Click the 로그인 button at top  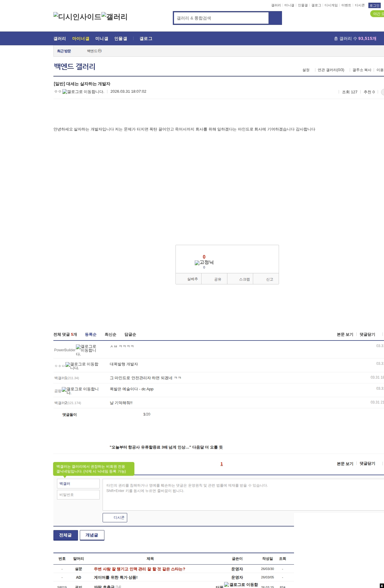click(374, 5)
